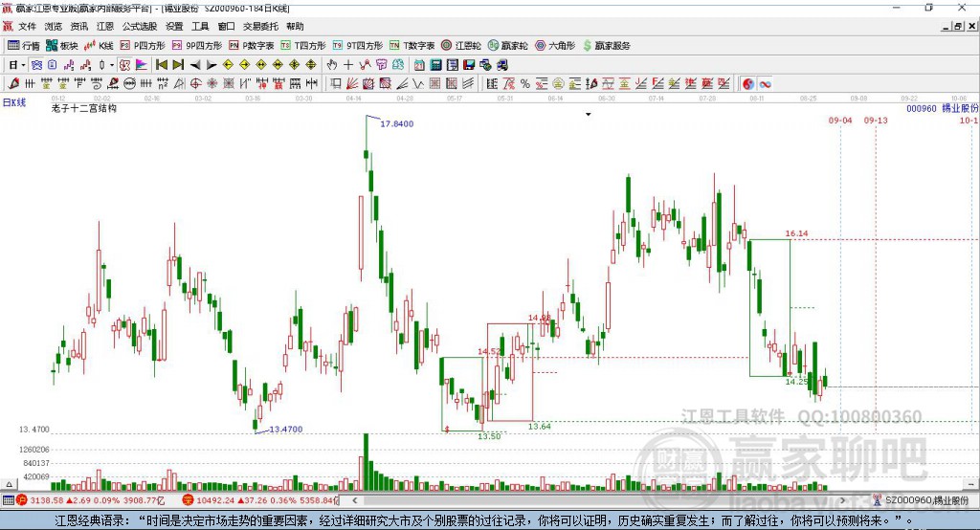Expand the candlestick style dropdown arrow

[112, 65]
